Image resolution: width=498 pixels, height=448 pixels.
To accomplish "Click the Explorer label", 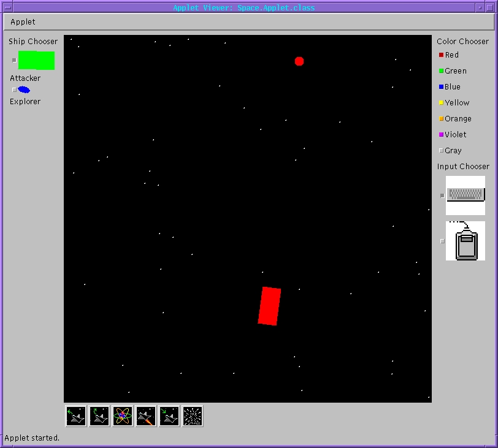I will pyautogui.click(x=25, y=102).
